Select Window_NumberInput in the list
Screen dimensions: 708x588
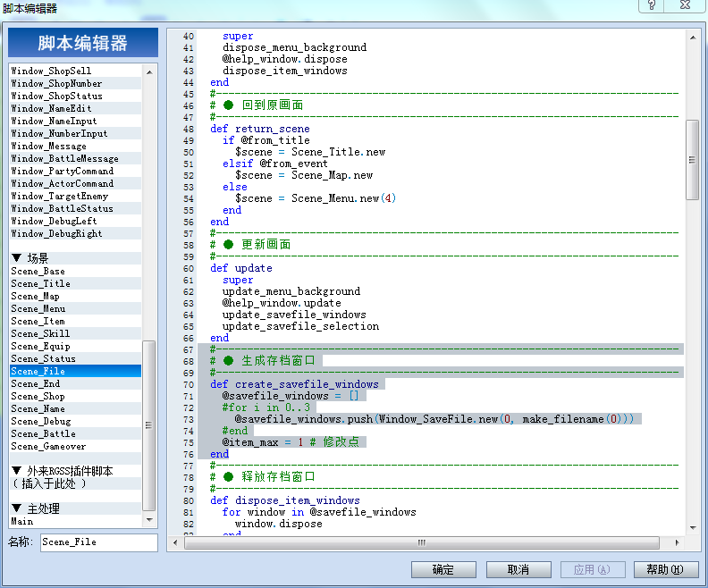coord(75,133)
